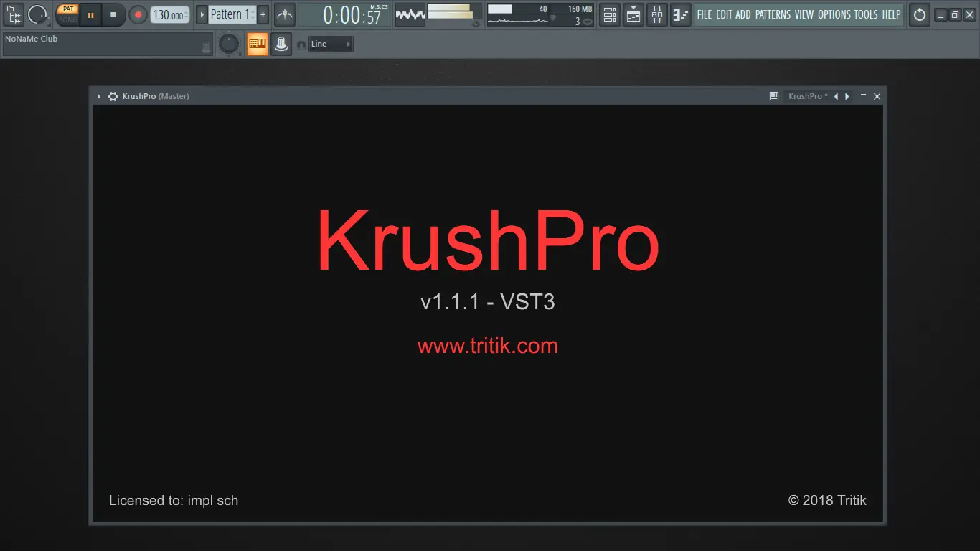The width and height of the screenshot is (980, 551).
Task: Open the KrushPro * preset name selector
Action: click(x=808, y=96)
